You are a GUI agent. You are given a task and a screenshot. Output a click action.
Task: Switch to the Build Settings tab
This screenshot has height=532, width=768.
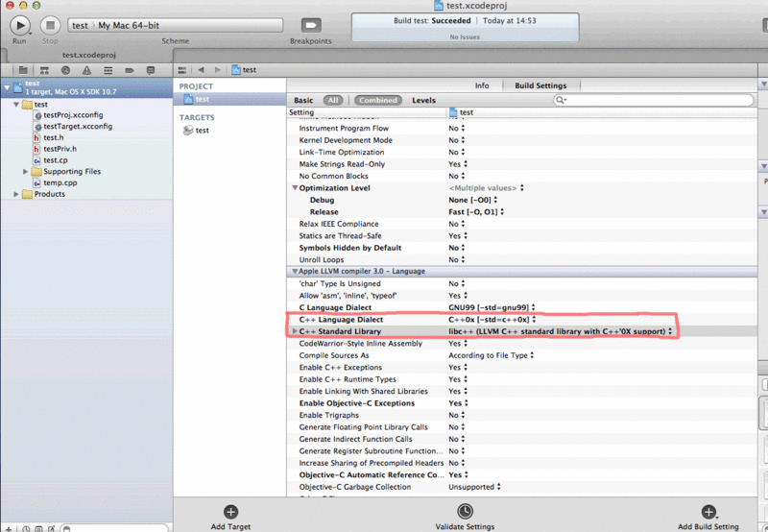point(540,85)
